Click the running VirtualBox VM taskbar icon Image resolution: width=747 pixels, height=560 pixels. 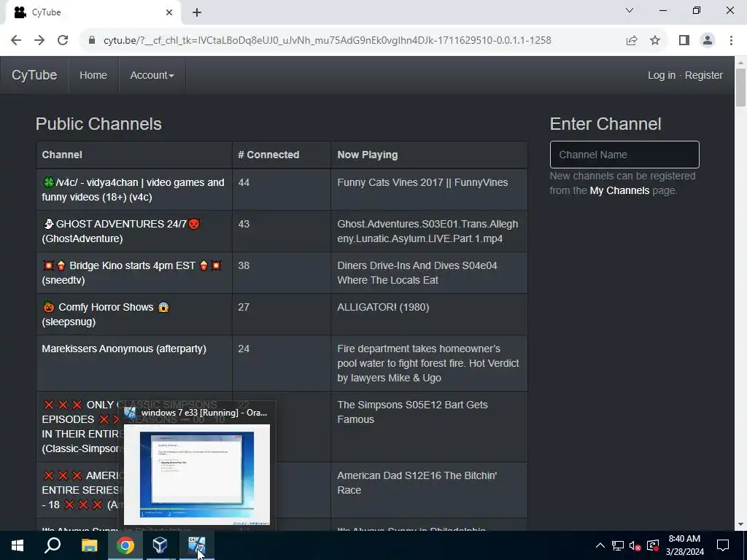pos(197,545)
